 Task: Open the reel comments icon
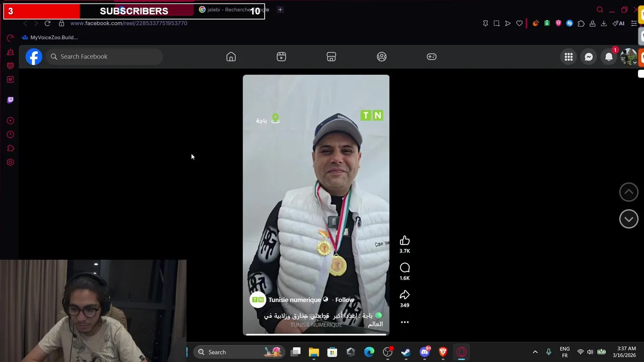coord(405,268)
